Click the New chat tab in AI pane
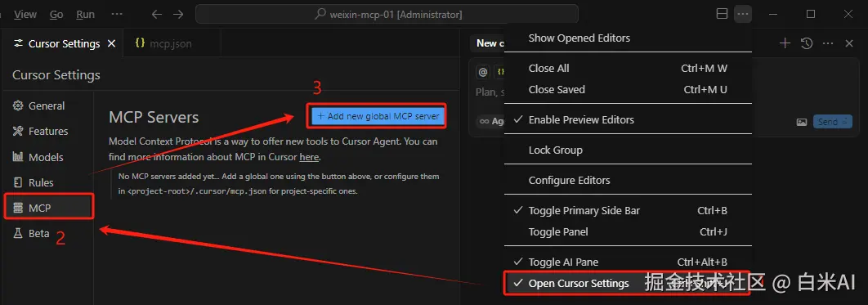The width and height of the screenshot is (868, 305). tap(488, 43)
